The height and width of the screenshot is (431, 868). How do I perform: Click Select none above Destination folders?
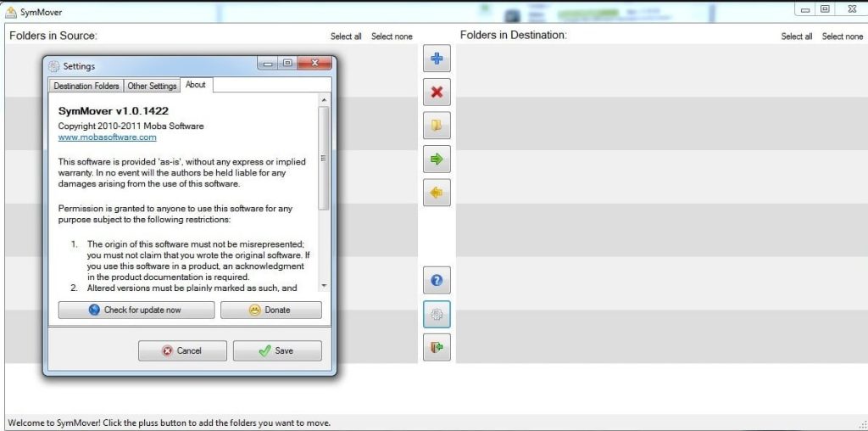point(843,36)
